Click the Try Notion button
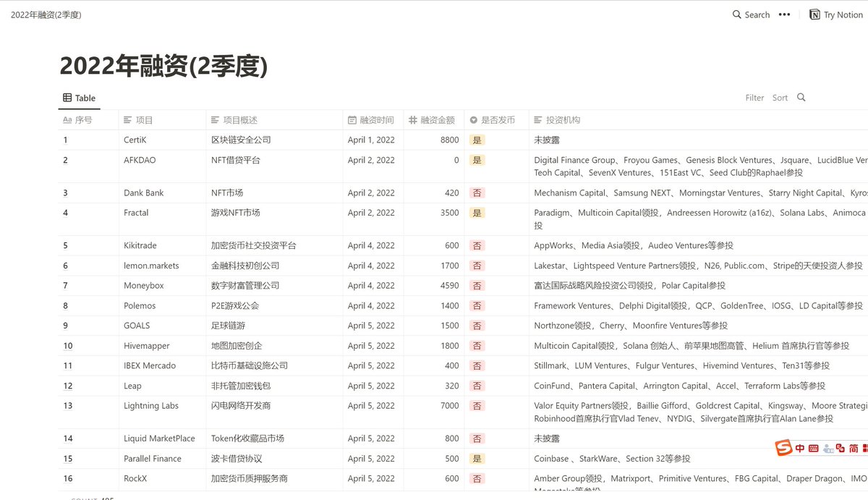 835,14
